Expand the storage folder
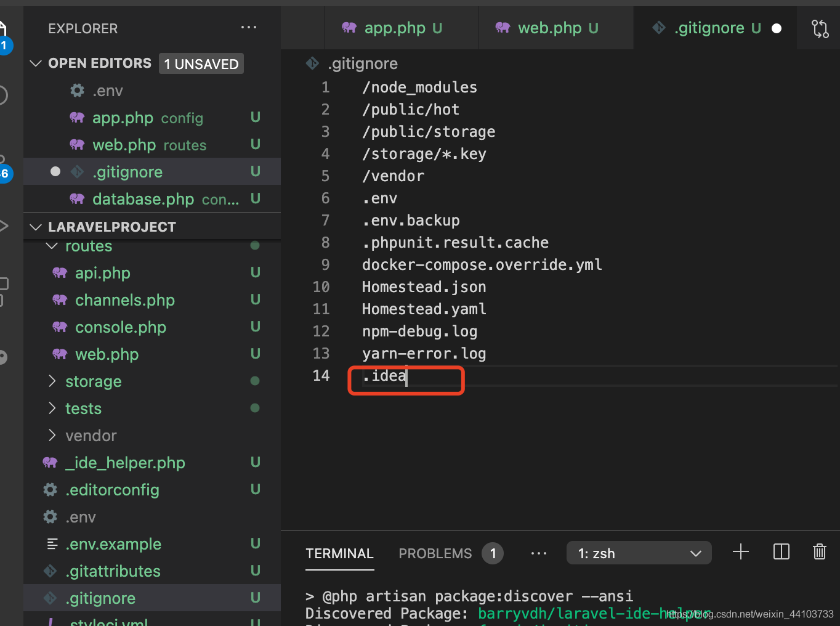Image resolution: width=840 pixels, height=626 pixels. coord(52,381)
